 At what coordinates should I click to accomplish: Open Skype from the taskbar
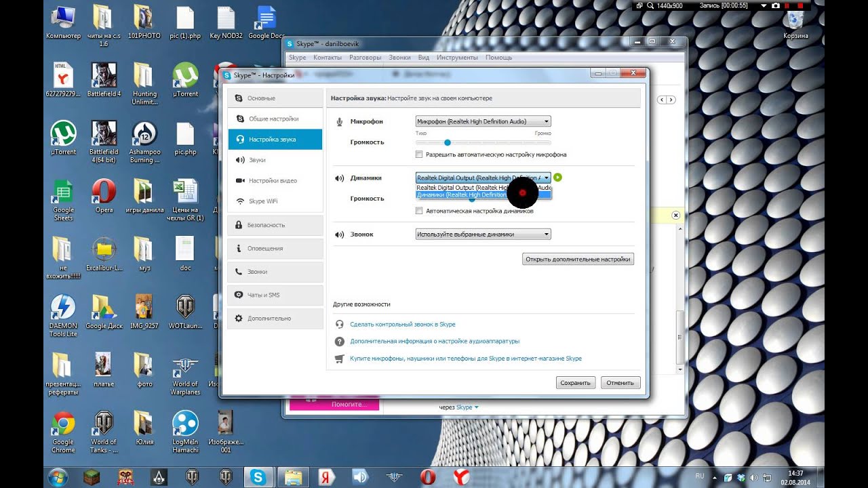coord(258,477)
